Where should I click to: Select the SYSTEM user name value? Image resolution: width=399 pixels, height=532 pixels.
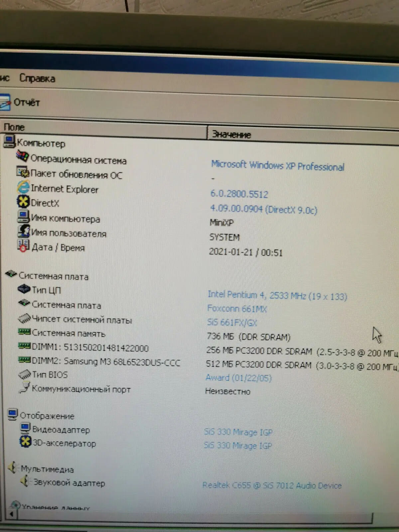pyautogui.click(x=224, y=237)
